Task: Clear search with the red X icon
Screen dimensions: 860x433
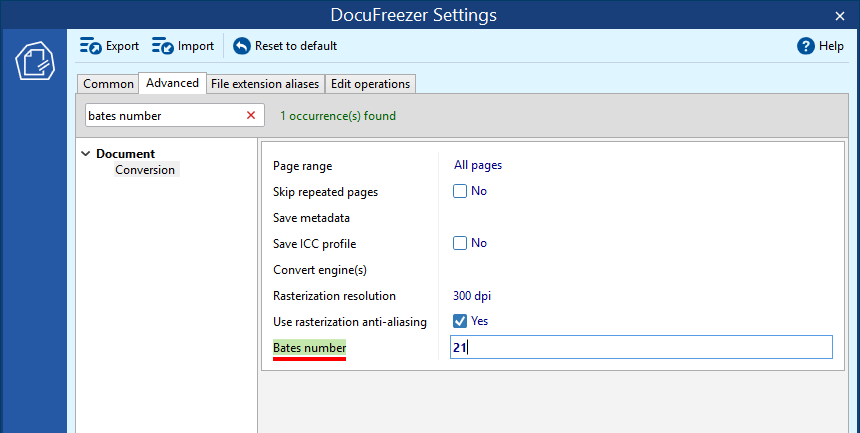Action: click(251, 116)
